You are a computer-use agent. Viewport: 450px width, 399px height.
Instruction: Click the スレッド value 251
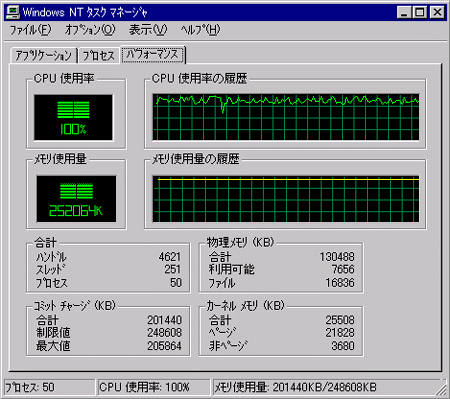coord(172,269)
